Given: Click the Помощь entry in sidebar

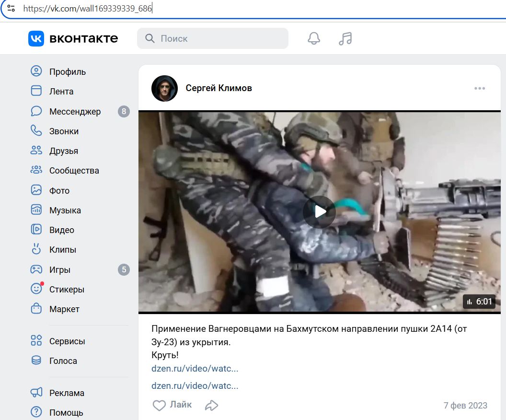Looking at the screenshot, I should 36,412.
